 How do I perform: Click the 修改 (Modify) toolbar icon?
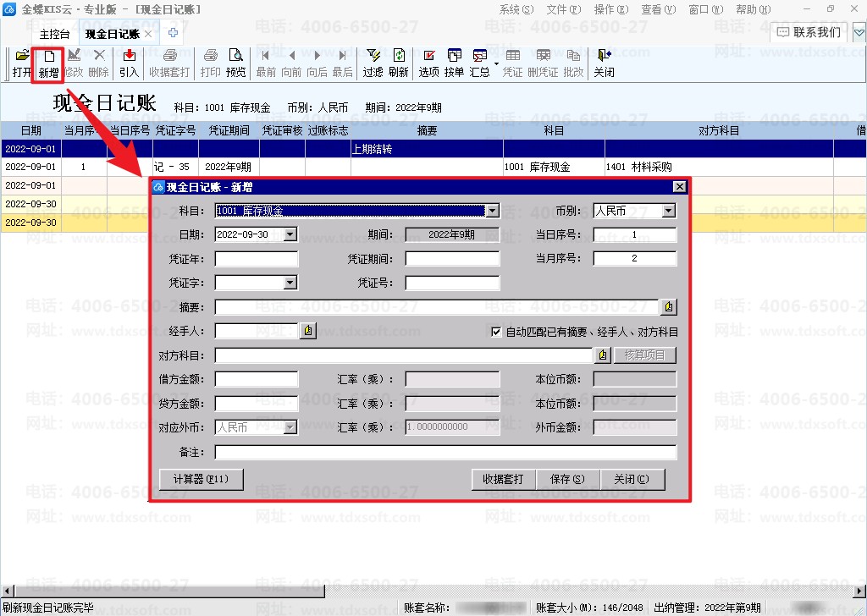(74, 63)
